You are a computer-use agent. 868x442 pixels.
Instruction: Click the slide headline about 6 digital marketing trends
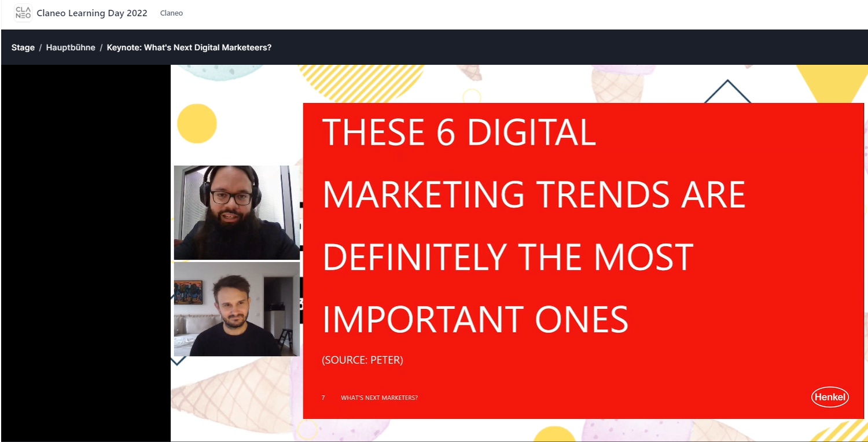pyautogui.click(x=534, y=226)
